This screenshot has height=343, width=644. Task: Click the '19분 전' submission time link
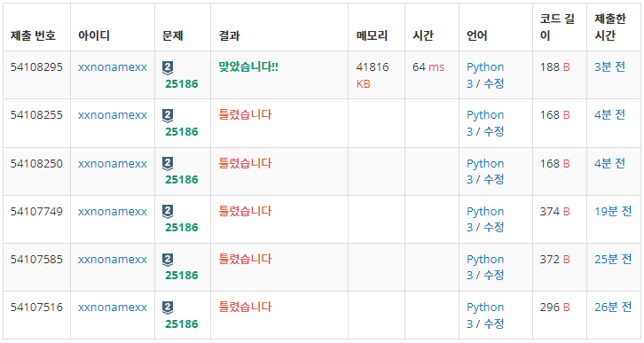click(x=613, y=211)
